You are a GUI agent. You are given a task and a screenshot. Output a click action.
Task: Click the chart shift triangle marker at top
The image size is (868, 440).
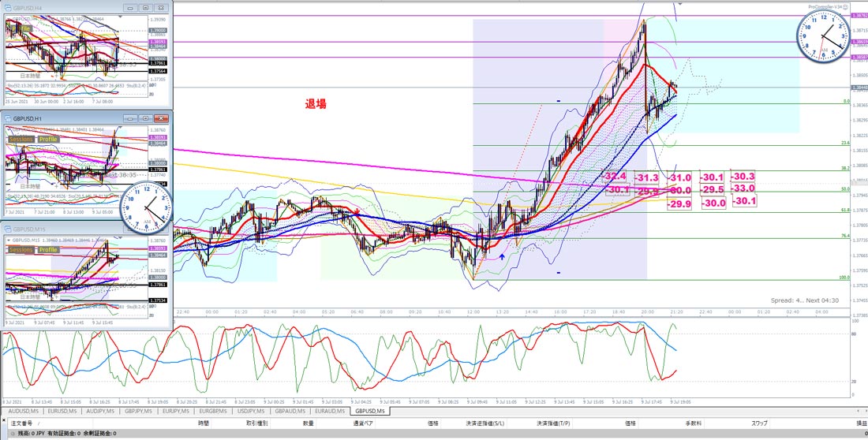tap(680, 4)
